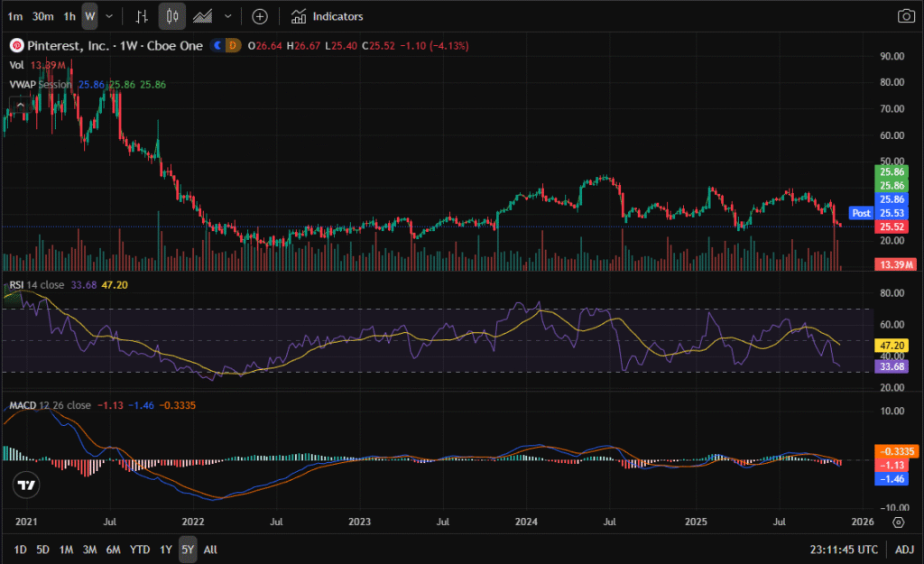
Task: Switch to the Area chart type icon
Action: click(203, 16)
